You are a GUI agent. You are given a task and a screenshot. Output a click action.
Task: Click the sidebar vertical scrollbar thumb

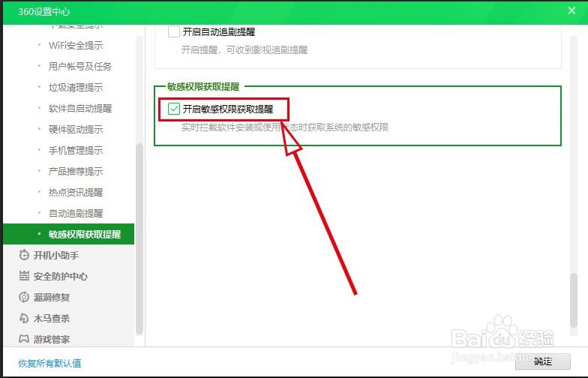pyautogui.click(x=139, y=238)
